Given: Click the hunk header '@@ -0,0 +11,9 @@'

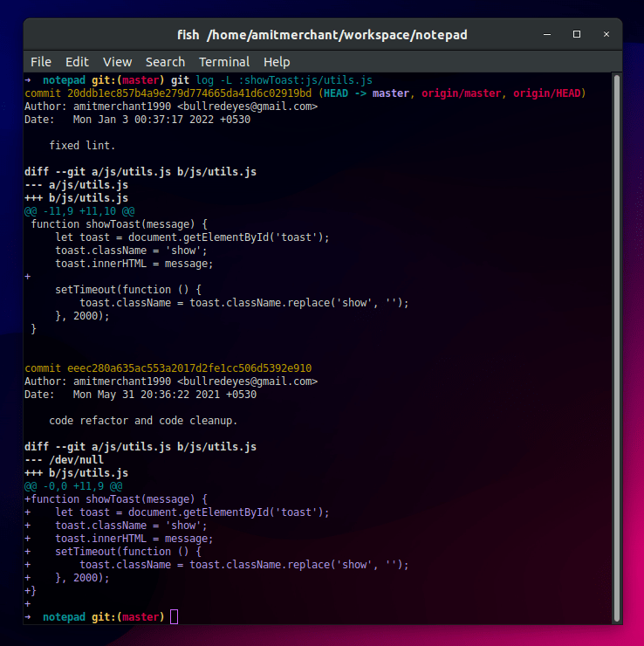Looking at the screenshot, I should 73,486.
